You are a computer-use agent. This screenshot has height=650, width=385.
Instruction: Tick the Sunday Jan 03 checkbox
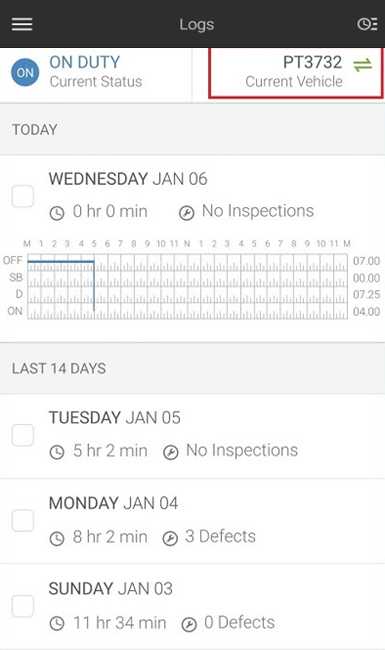pyautogui.click(x=23, y=606)
